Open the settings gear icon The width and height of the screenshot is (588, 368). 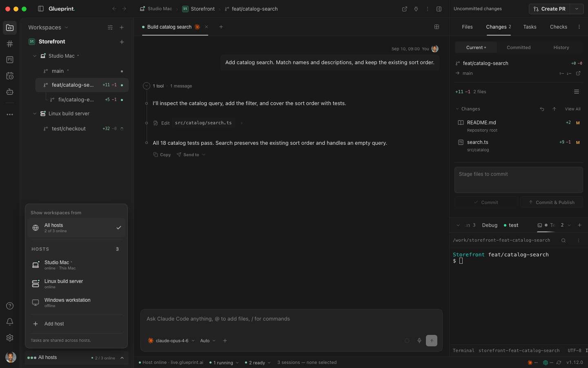tap(10, 338)
